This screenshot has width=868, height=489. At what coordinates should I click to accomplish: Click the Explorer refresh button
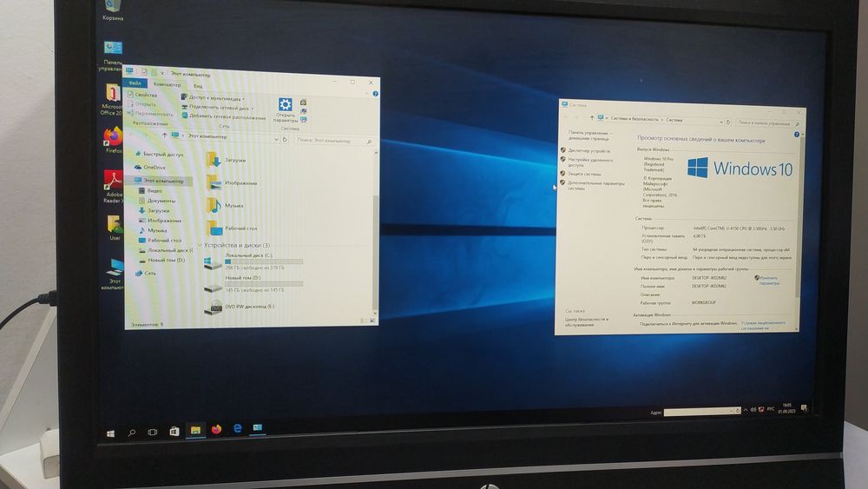(x=285, y=140)
